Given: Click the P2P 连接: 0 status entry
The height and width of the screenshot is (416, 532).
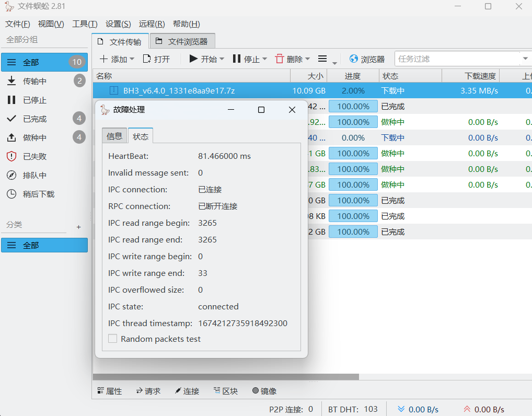Looking at the screenshot, I should pos(291,410).
